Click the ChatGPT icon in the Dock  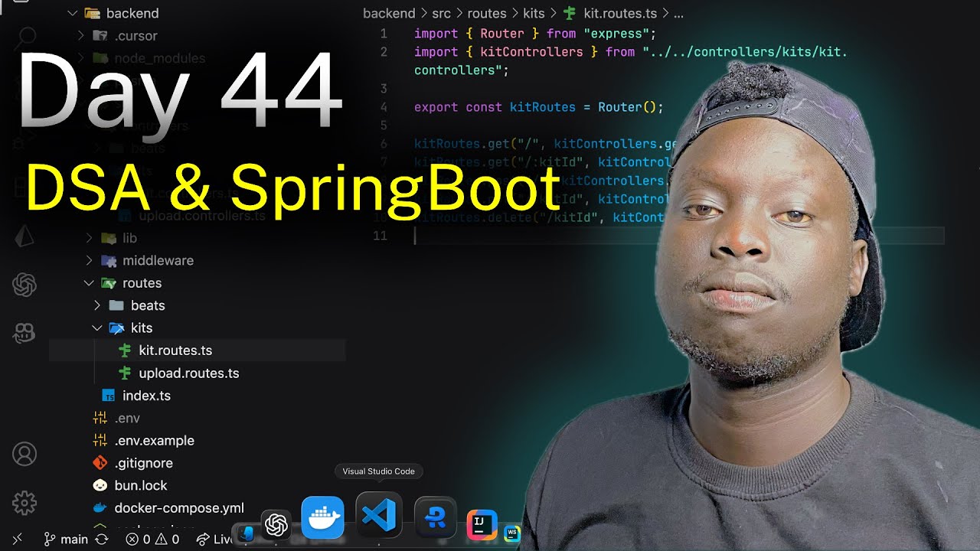tap(276, 525)
